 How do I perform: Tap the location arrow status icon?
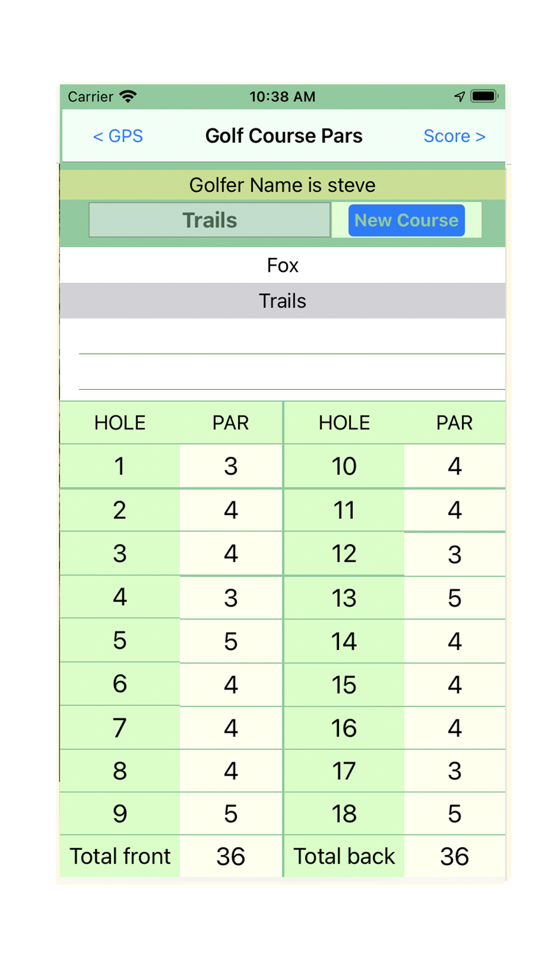pyautogui.click(x=460, y=96)
